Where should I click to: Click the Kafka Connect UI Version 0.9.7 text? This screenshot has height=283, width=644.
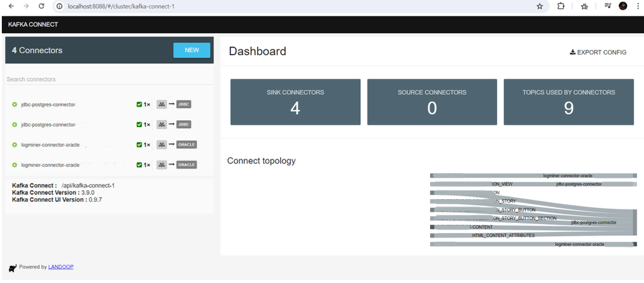(x=57, y=199)
